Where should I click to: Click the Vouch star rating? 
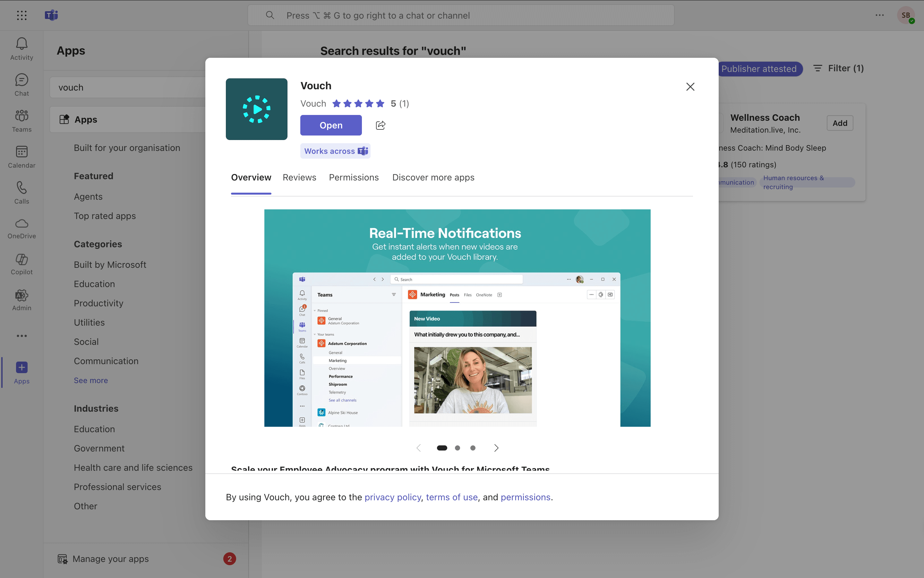coord(358,104)
